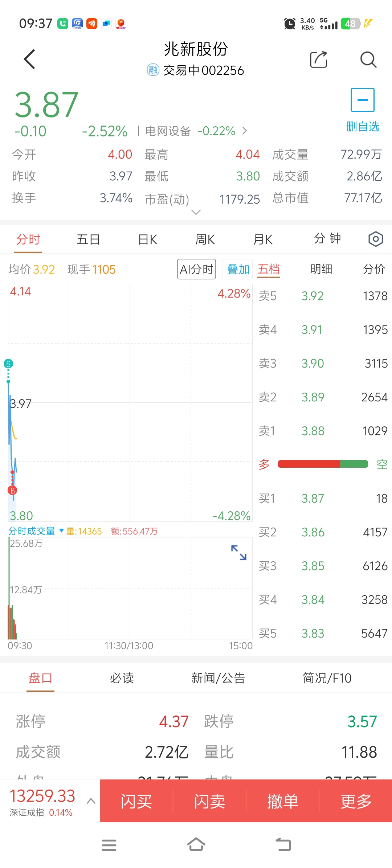Tap the 融 margin trading badge
392x868 pixels.
(x=153, y=70)
